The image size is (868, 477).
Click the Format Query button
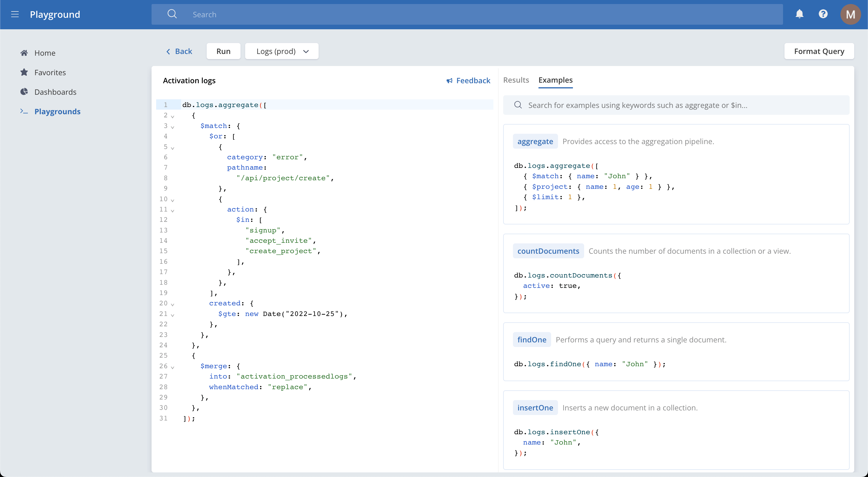pyautogui.click(x=819, y=51)
